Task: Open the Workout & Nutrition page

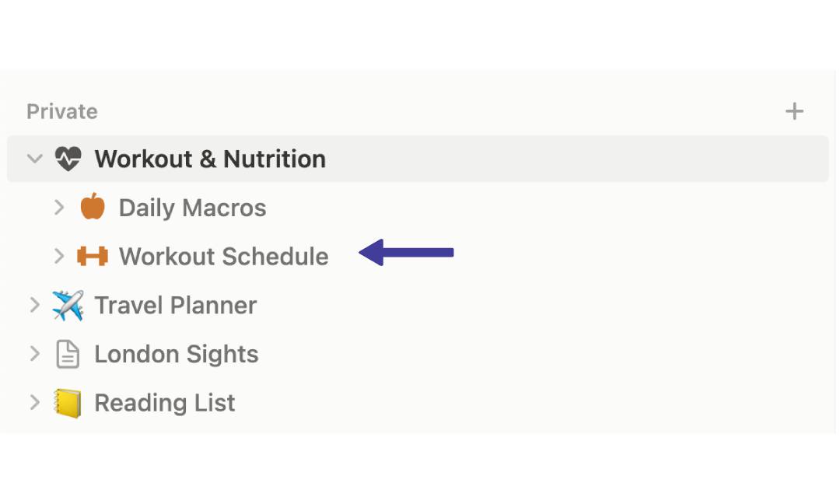Action: [x=210, y=159]
